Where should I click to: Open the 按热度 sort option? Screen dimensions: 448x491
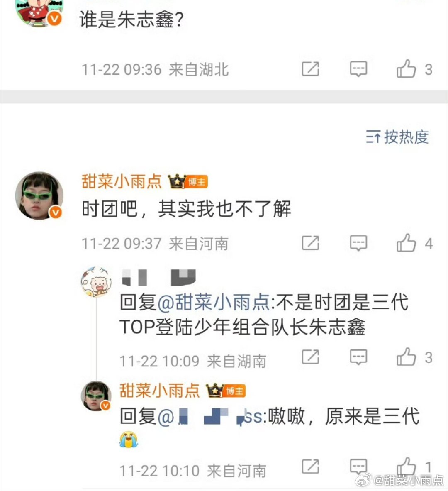pyautogui.click(x=397, y=137)
